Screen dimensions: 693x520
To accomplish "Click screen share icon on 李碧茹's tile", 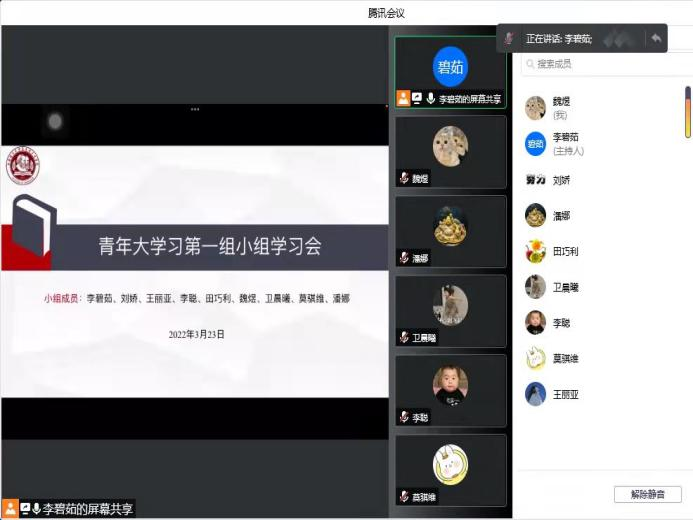I will [x=417, y=99].
